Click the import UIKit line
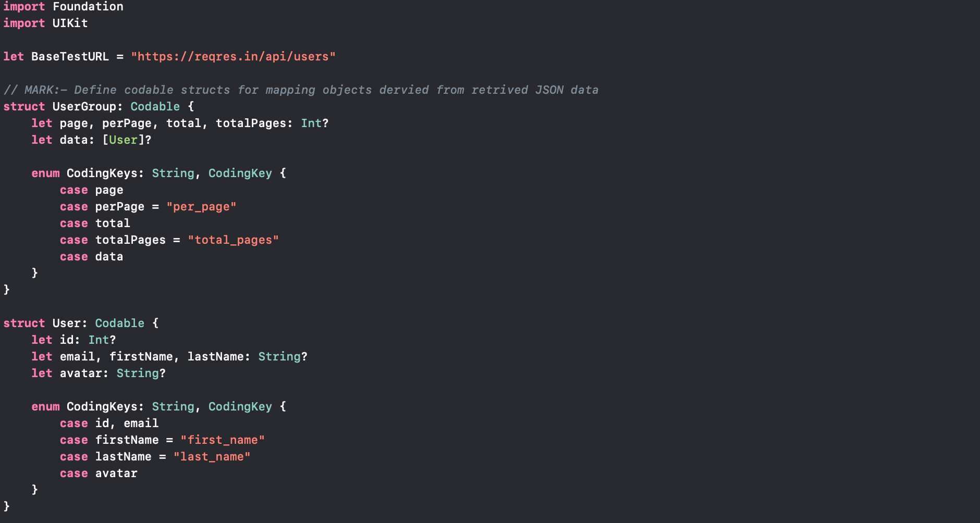Viewport: 980px width, 523px height. coord(45,23)
